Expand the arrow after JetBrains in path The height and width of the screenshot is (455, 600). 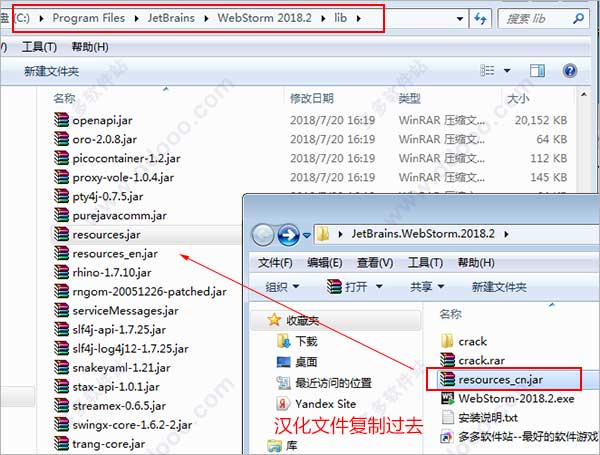[206, 18]
